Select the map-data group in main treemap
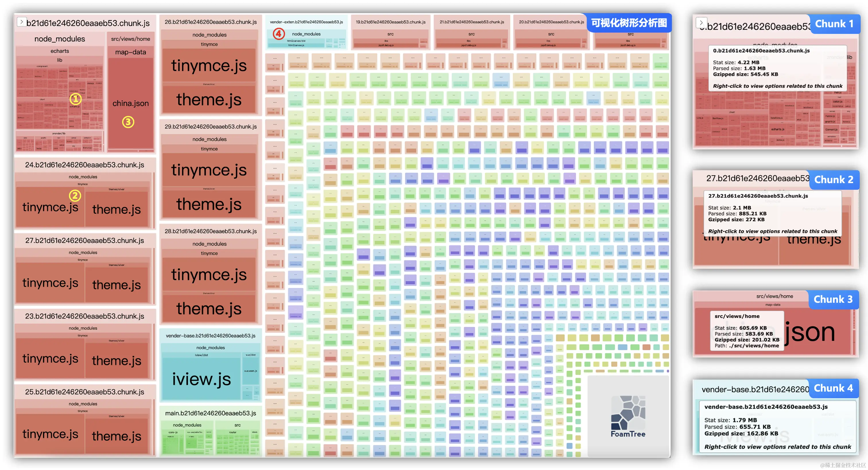This screenshot has width=868, height=470. tap(130, 52)
